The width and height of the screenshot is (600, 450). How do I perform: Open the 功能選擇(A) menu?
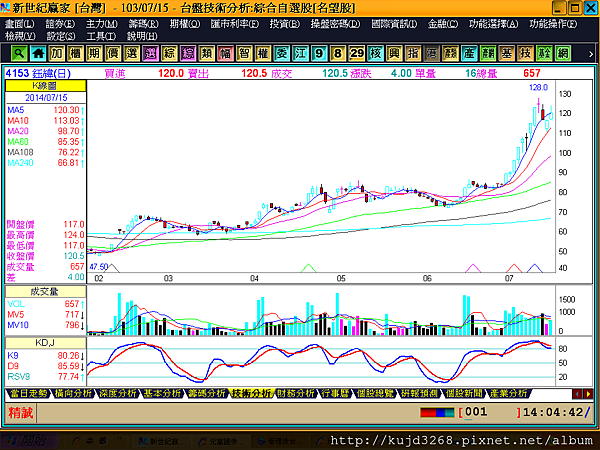pyautogui.click(x=494, y=24)
